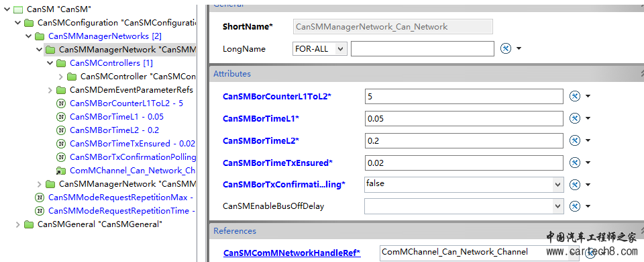Click the N icon of CanSMBorCounterL1ToL2 node
Image resolution: width=644 pixels, height=262 pixels.
click(61, 103)
